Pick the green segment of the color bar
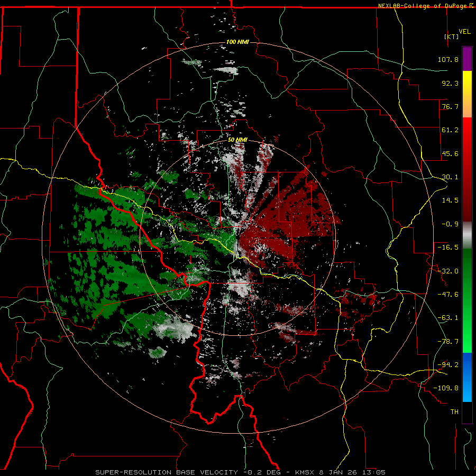The image size is (476, 476). pos(467,300)
